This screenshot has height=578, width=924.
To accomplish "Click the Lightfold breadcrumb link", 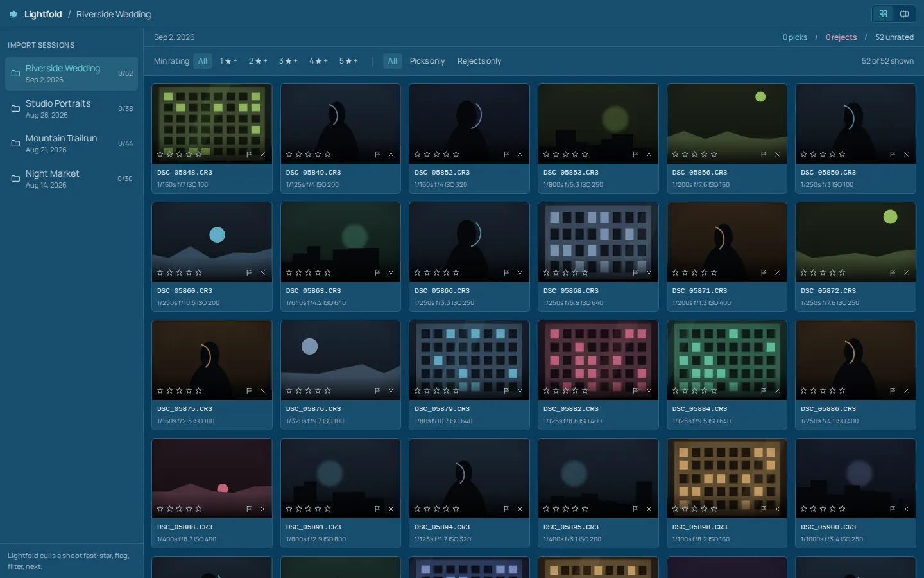I will click(43, 14).
